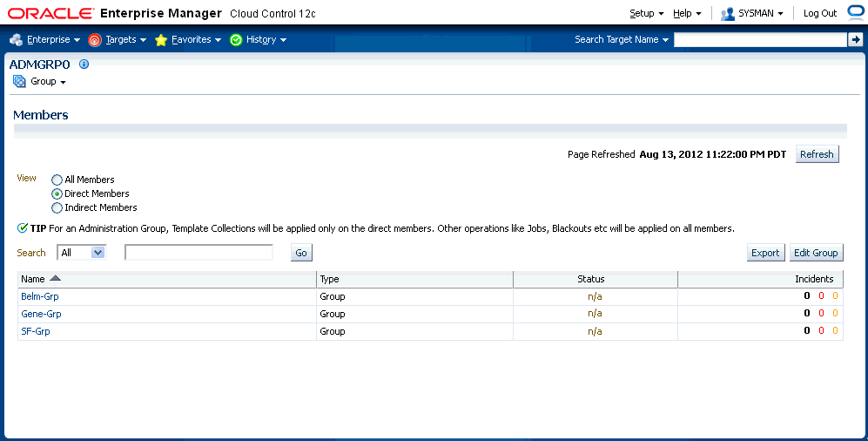Open the Search filter All dropdown

coord(81,253)
